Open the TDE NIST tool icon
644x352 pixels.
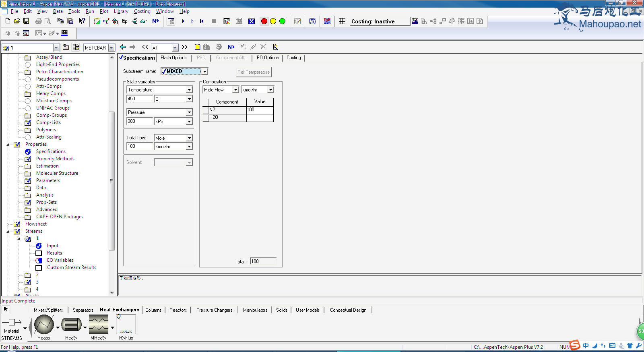(327, 21)
